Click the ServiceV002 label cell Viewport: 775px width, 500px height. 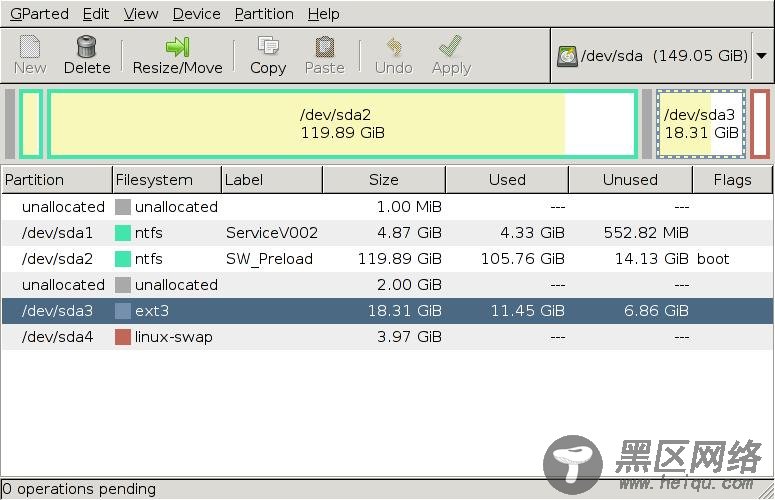click(x=272, y=233)
